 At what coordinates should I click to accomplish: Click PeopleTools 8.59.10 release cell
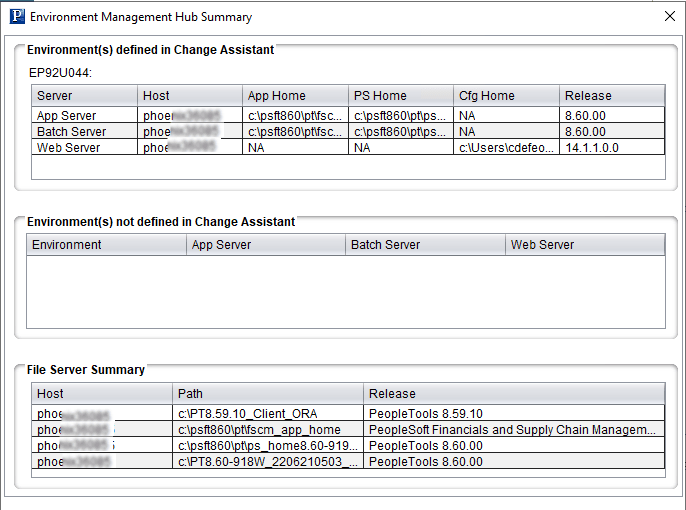[x=514, y=413]
